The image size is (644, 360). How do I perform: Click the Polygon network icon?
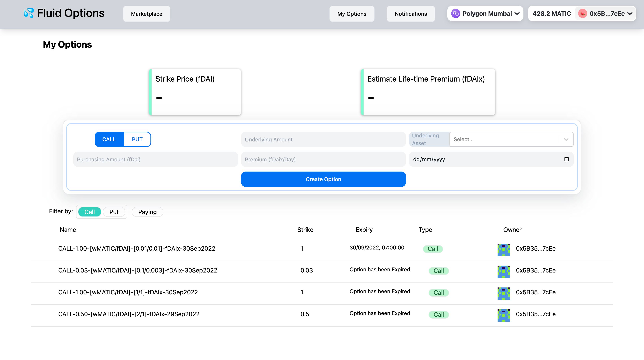click(x=456, y=13)
